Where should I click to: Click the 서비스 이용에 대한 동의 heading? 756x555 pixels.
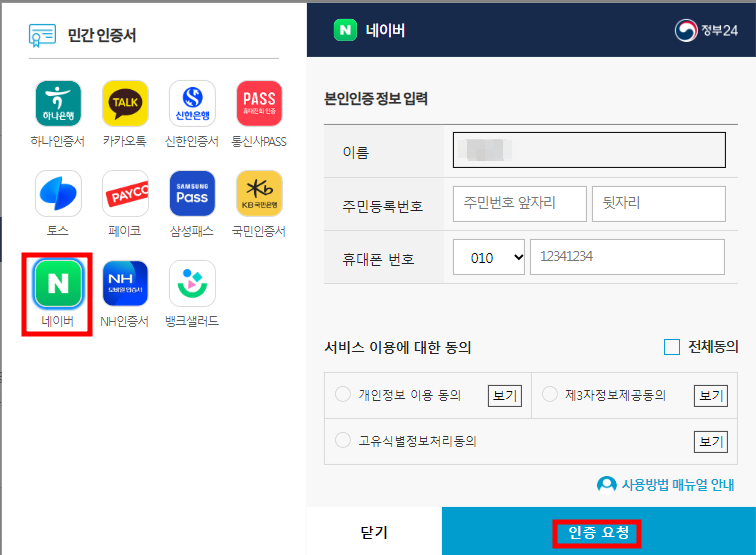397,347
